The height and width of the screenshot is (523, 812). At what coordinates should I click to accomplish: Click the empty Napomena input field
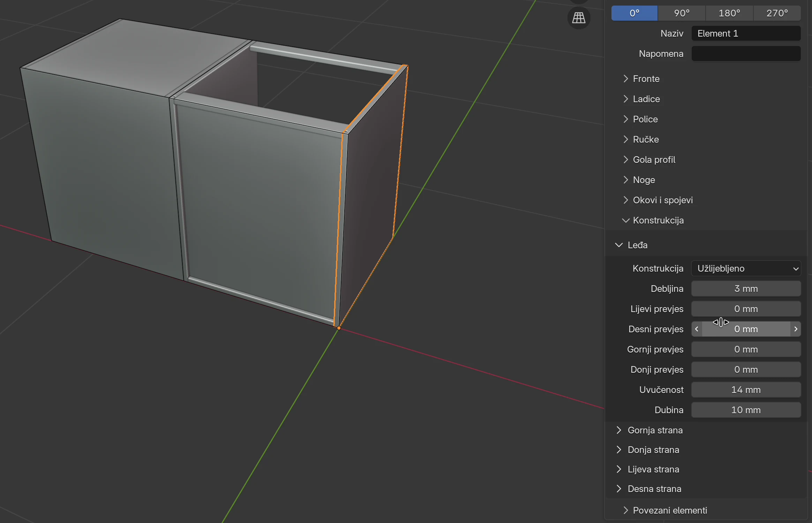click(746, 54)
